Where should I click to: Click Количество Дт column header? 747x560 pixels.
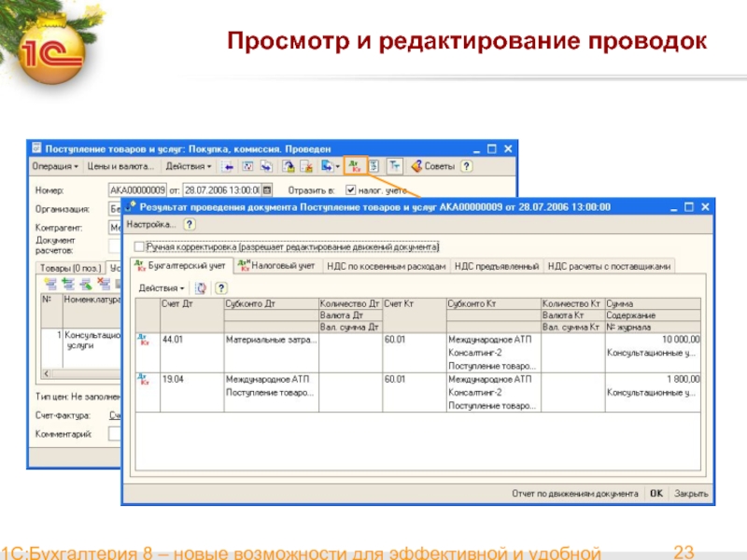pos(351,303)
